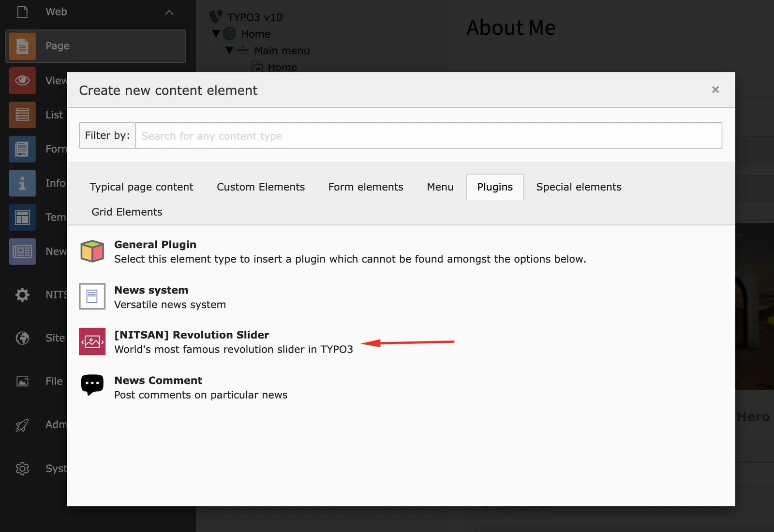Viewport: 774px width, 532px height.
Task: Click the Web module document icon
Action: click(x=22, y=12)
